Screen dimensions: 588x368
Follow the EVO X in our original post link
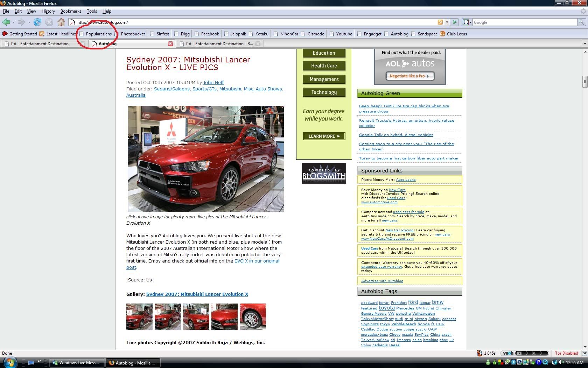tap(257, 261)
